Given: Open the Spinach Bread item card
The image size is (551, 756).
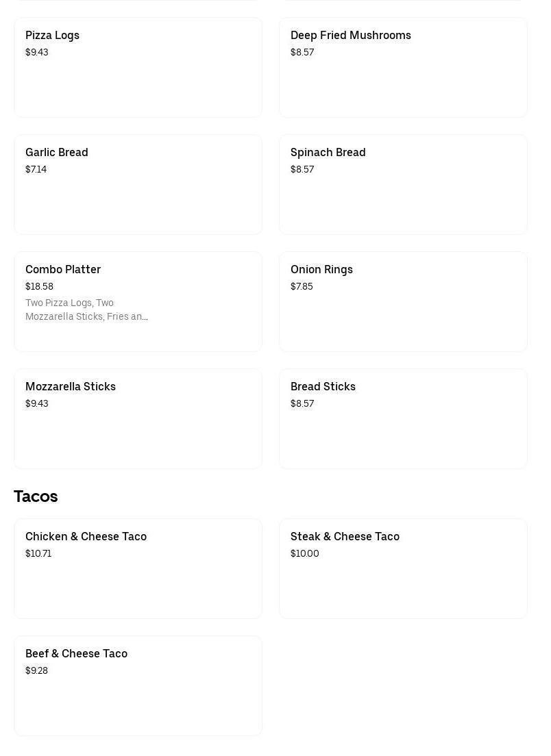Looking at the screenshot, I should tap(403, 184).
